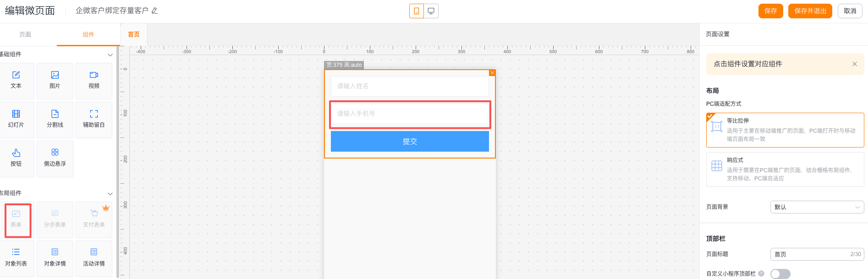Collapse the 基础组件 section
This screenshot has height=279, width=868.
tap(110, 55)
